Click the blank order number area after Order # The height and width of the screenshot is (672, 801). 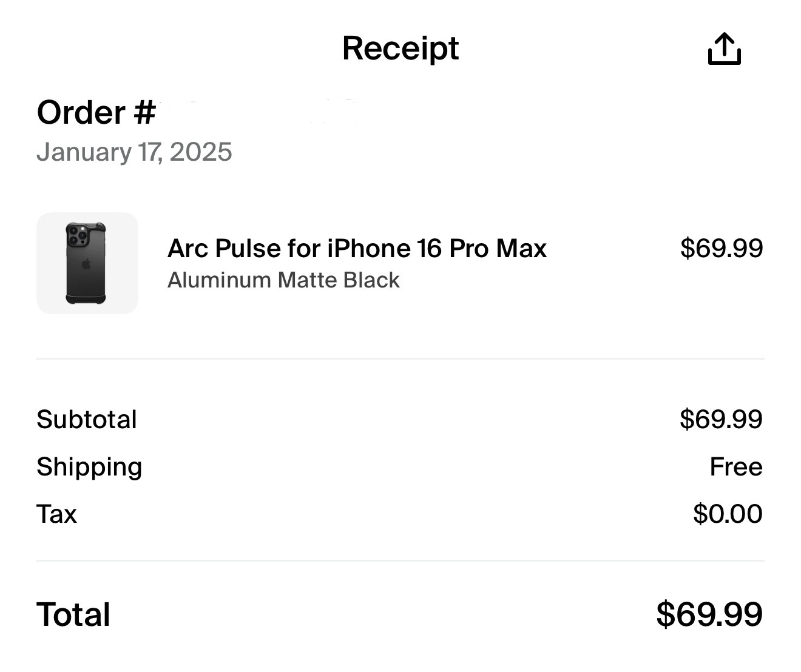[x=255, y=113]
